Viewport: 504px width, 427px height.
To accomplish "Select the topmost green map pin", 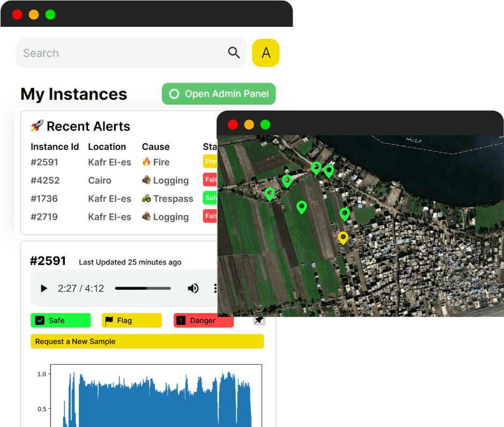I will [316, 168].
